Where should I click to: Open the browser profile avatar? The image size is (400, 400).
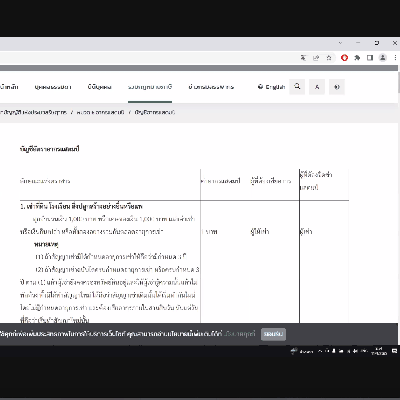pos(383,58)
